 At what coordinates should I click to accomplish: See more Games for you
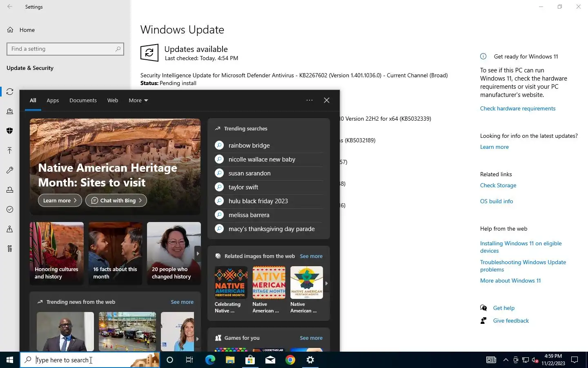(311, 338)
